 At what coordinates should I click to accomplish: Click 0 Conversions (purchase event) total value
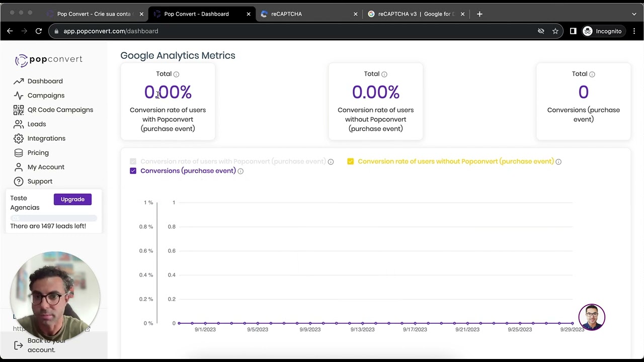coord(584,92)
